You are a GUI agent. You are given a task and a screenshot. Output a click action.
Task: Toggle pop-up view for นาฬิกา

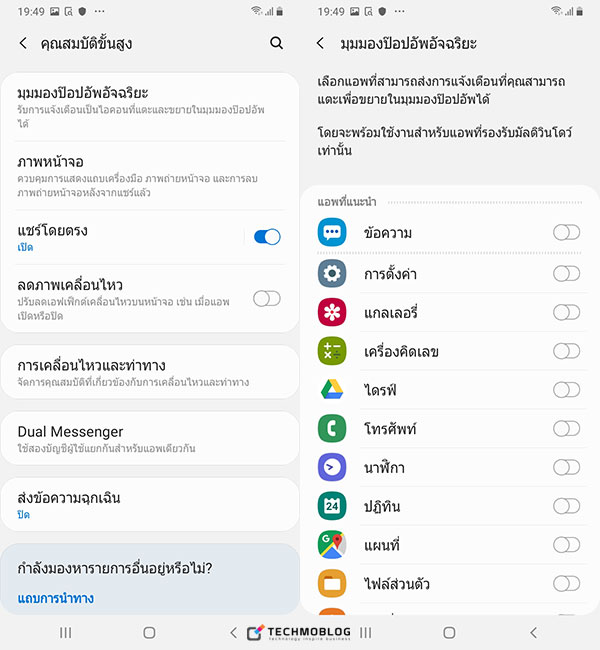566,468
